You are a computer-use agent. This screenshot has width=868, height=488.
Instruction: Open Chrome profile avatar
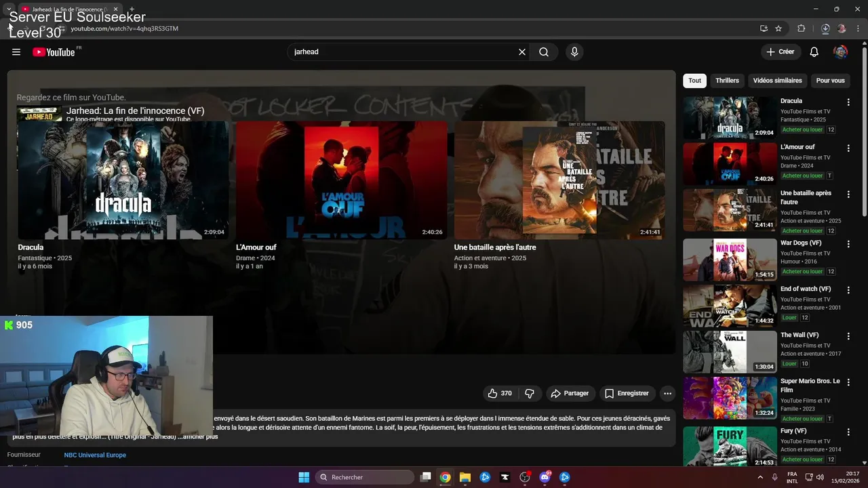coord(842,28)
